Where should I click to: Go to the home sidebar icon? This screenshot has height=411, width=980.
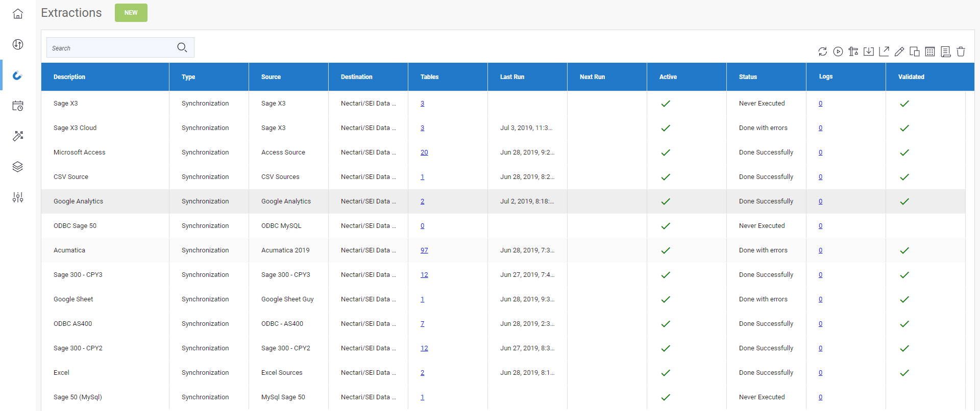(x=18, y=14)
